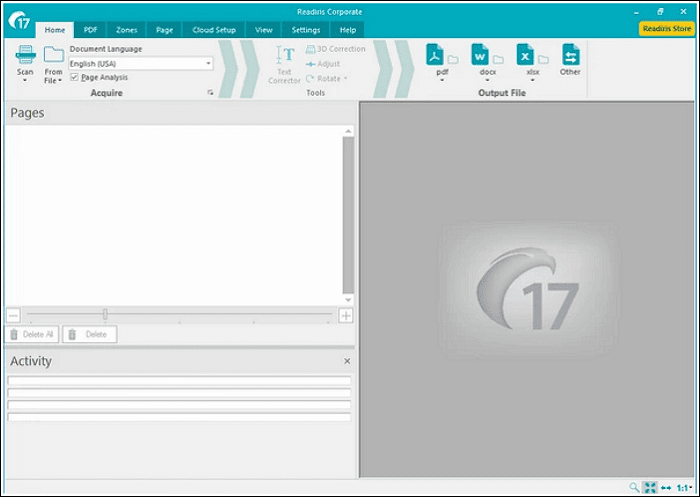Expand the dropdown arrow under pdf output
Viewport: 700px width, 497px height.
[x=442, y=80]
